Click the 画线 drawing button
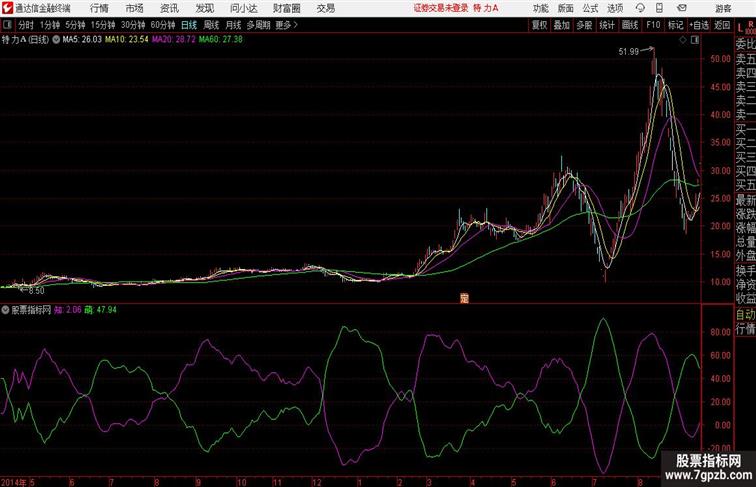 tap(630, 25)
